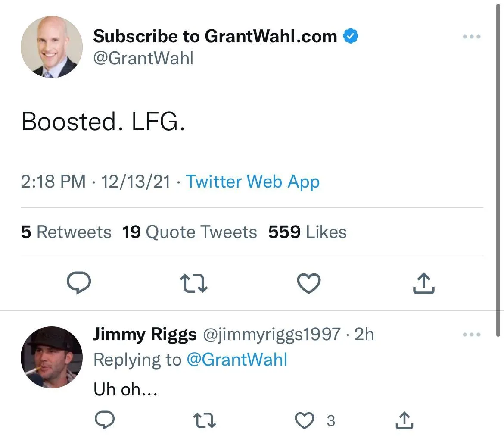Viewport: 504px width, 448px height.
Task: Open Jimmy Riggs' profile picture
Action: tap(52, 357)
